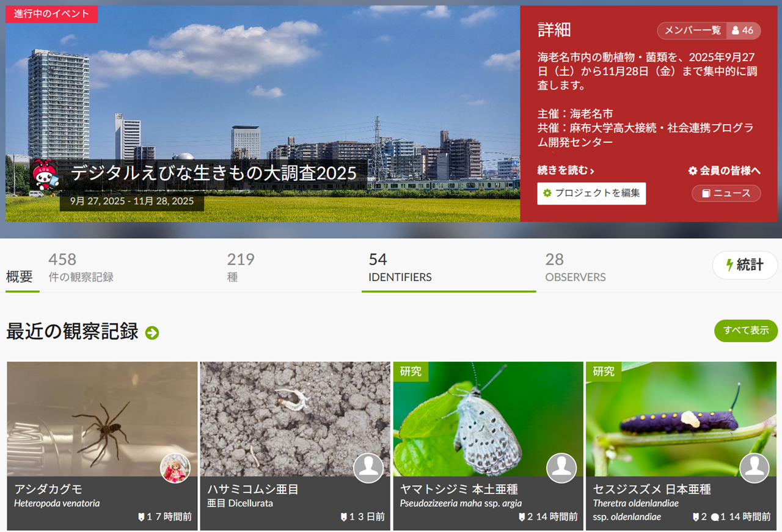Image resolution: width=782 pixels, height=532 pixels.
Task: Select the 28 Observers tab
Action: (575, 268)
